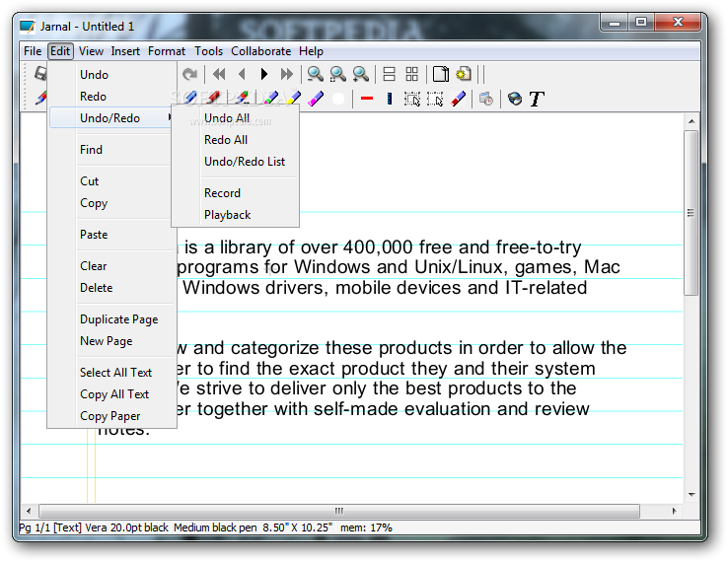Viewport: 728px width, 562px height.
Task: Open the Insert menu
Action: pos(125,51)
